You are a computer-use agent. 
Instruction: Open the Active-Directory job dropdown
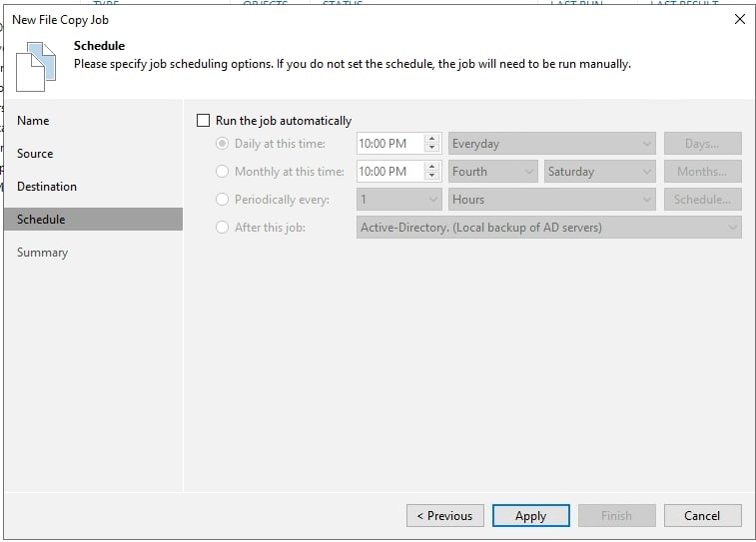548,228
